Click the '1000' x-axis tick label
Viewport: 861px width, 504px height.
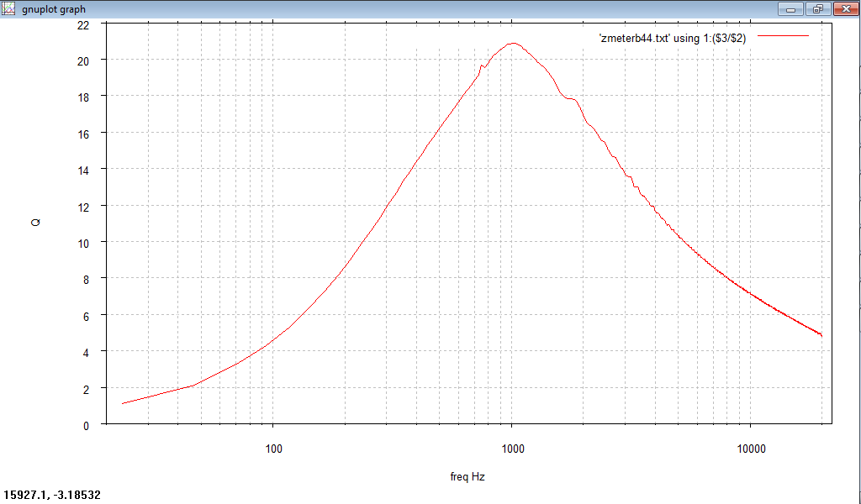click(x=512, y=449)
